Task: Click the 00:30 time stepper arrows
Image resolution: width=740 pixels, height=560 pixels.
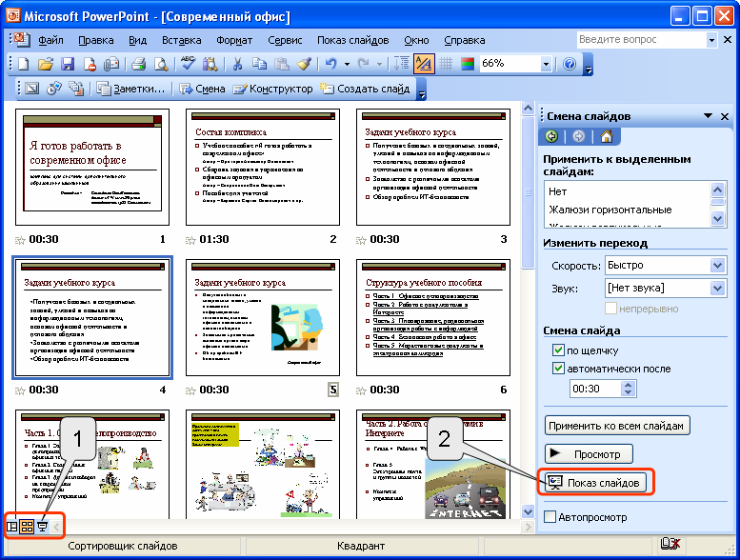Action: (628, 389)
